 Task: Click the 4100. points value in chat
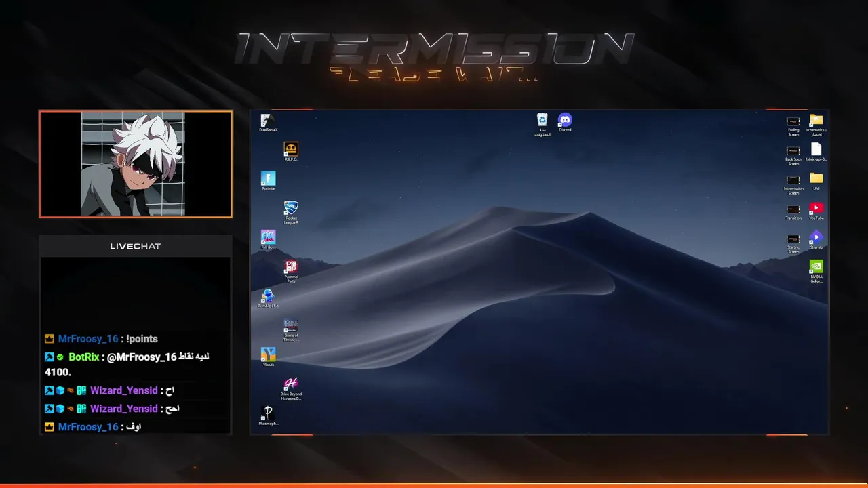tap(58, 373)
